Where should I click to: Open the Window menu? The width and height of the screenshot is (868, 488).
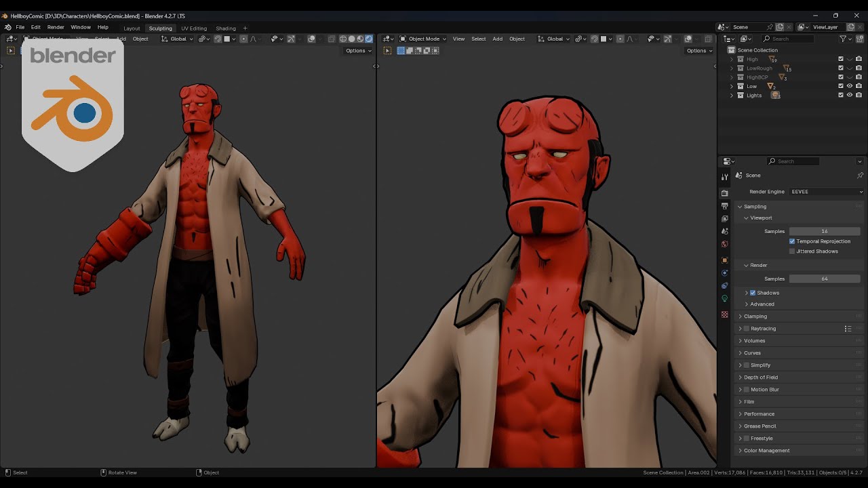81,28
